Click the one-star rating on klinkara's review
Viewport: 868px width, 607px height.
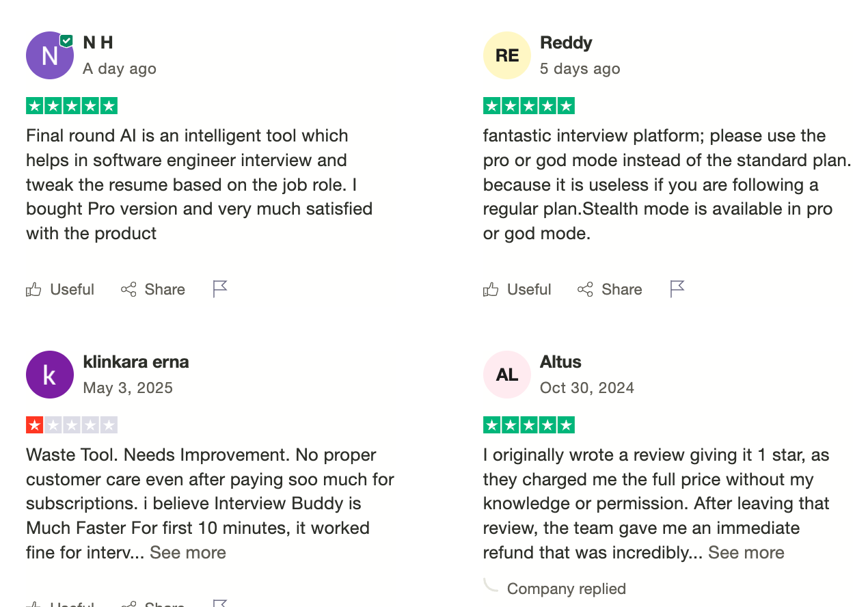pos(72,425)
